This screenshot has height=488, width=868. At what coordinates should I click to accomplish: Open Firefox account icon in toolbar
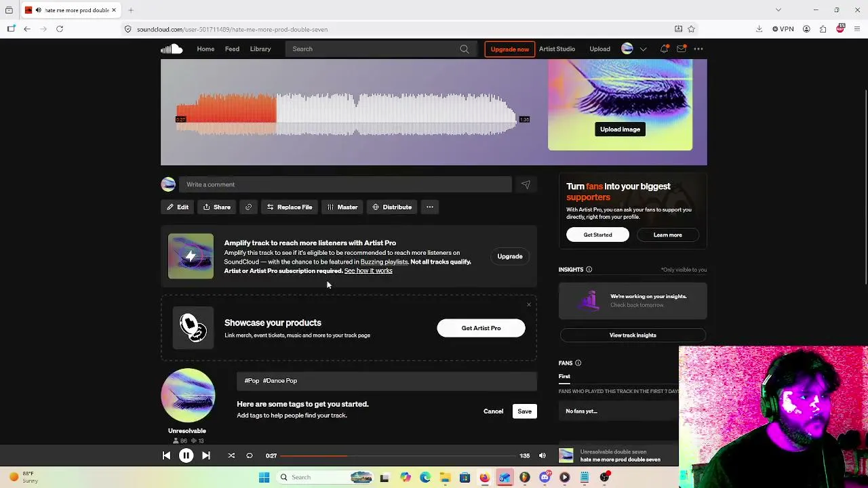point(806,29)
